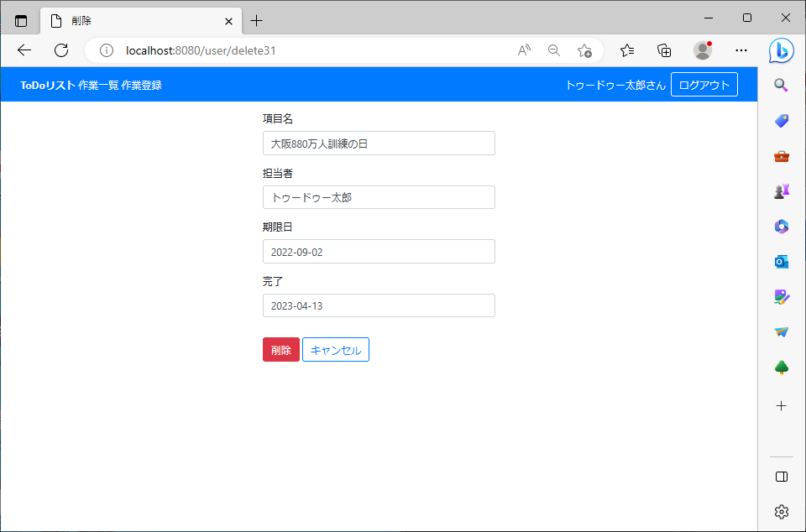Open Drop in the Edge sidebar
806x532 pixels.
point(781,331)
